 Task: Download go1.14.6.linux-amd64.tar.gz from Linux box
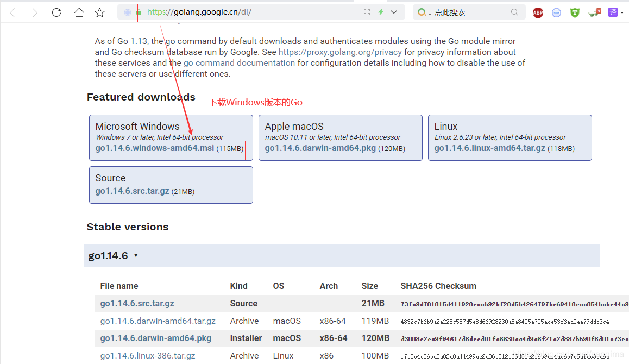tap(489, 148)
